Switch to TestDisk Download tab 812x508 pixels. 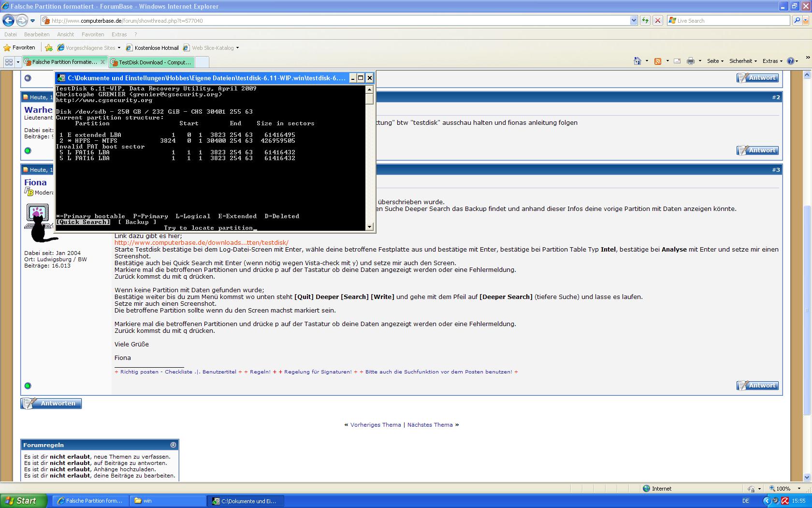[x=151, y=62]
